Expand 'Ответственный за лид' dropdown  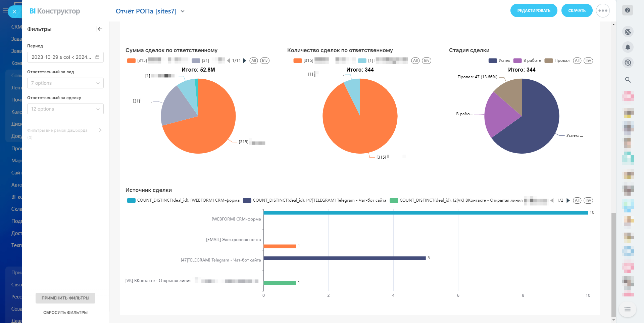pos(65,83)
